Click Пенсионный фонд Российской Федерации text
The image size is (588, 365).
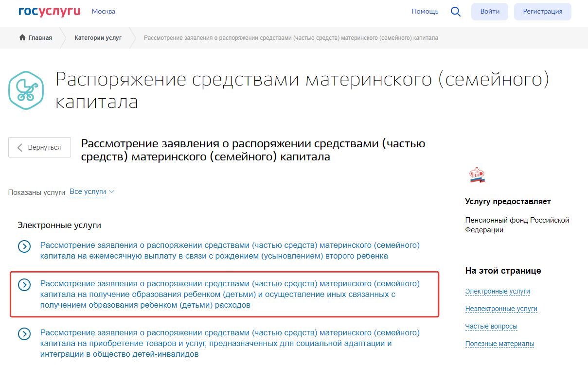coord(517,225)
